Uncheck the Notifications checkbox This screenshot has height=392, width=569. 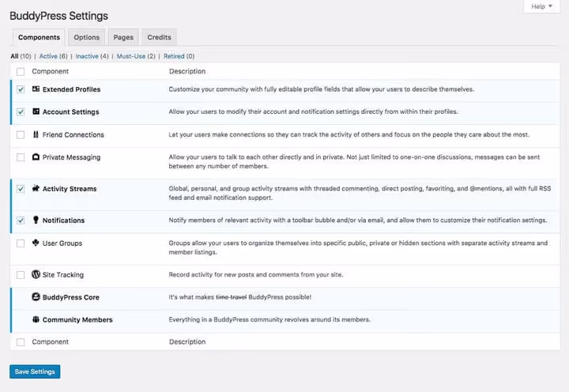coord(21,220)
